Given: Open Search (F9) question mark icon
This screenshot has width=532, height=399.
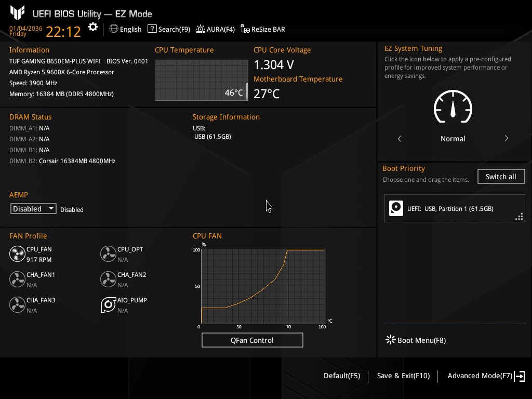Looking at the screenshot, I should (x=152, y=29).
